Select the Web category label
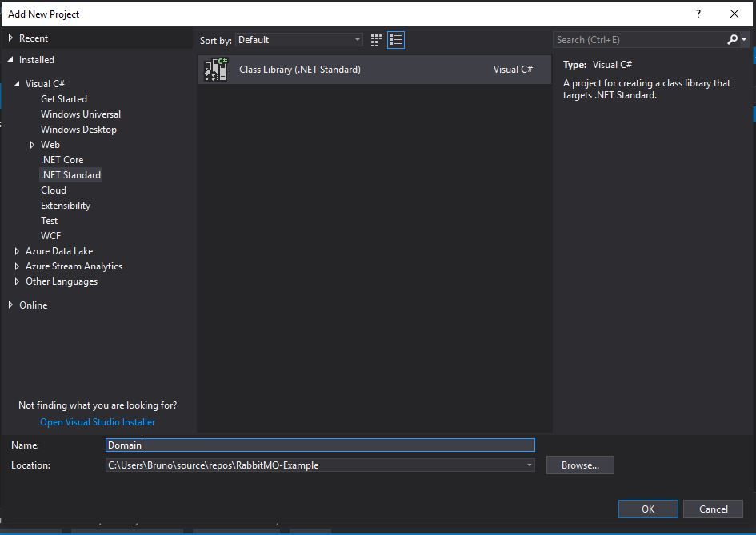756x535 pixels. (x=50, y=145)
